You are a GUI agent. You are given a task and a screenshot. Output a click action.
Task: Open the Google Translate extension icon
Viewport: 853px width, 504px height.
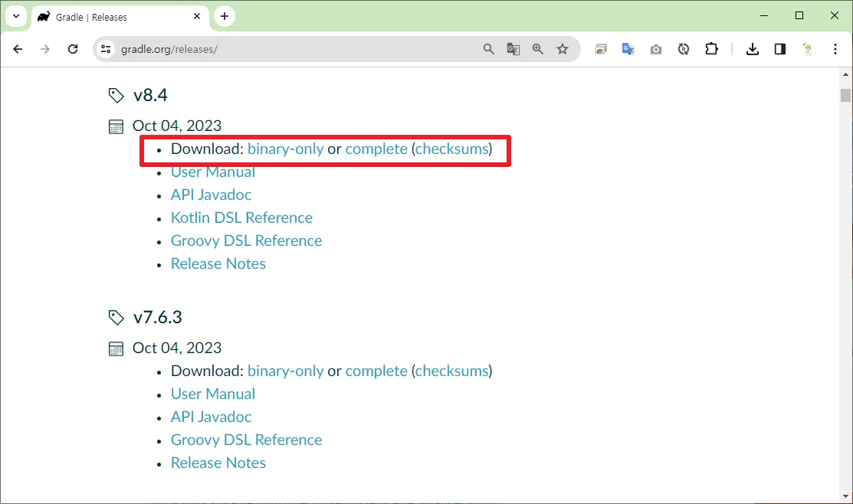tap(628, 49)
